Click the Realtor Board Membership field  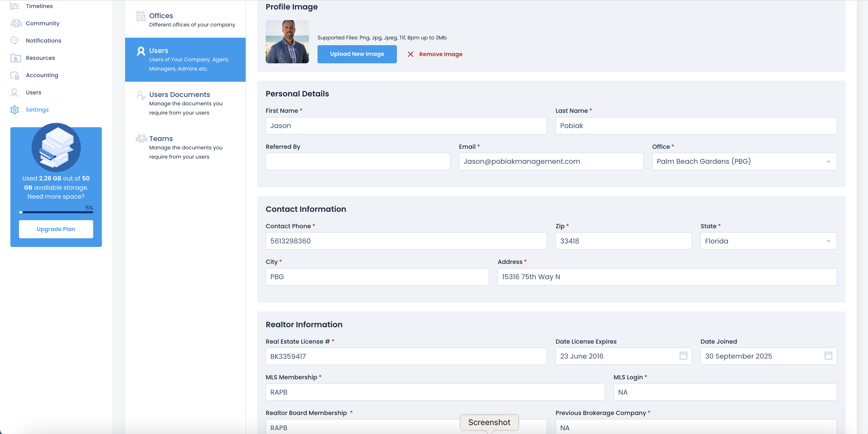[x=406, y=427]
